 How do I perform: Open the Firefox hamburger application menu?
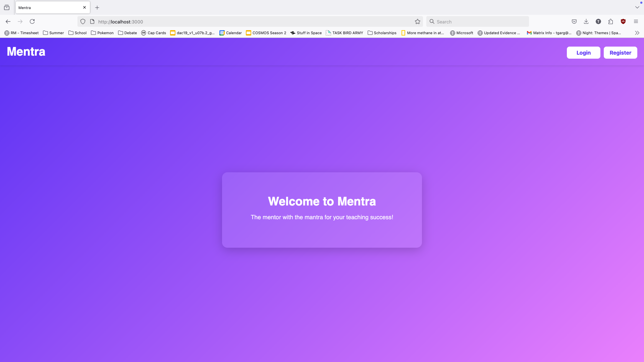[x=636, y=21]
